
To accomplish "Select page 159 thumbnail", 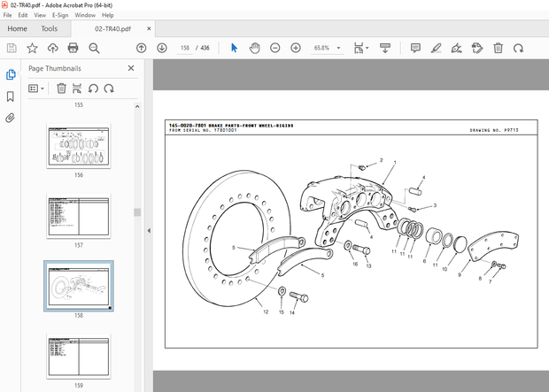I will coord(79,357).
